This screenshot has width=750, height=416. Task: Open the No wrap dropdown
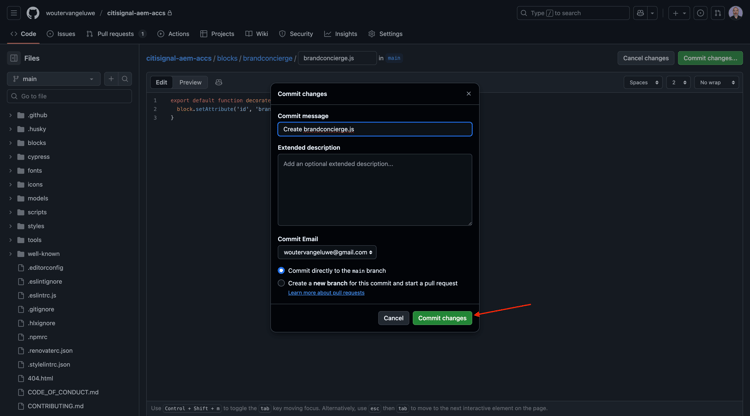[x=717, y=82]
